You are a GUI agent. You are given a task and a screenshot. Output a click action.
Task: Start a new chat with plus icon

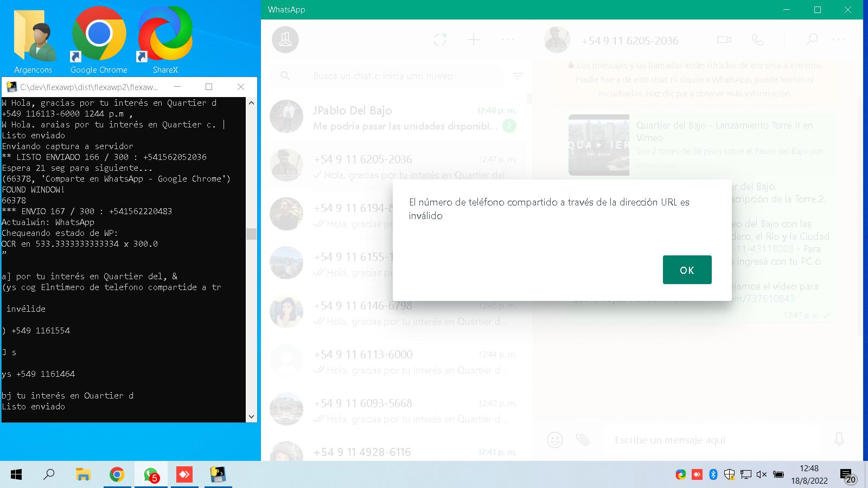474,40
